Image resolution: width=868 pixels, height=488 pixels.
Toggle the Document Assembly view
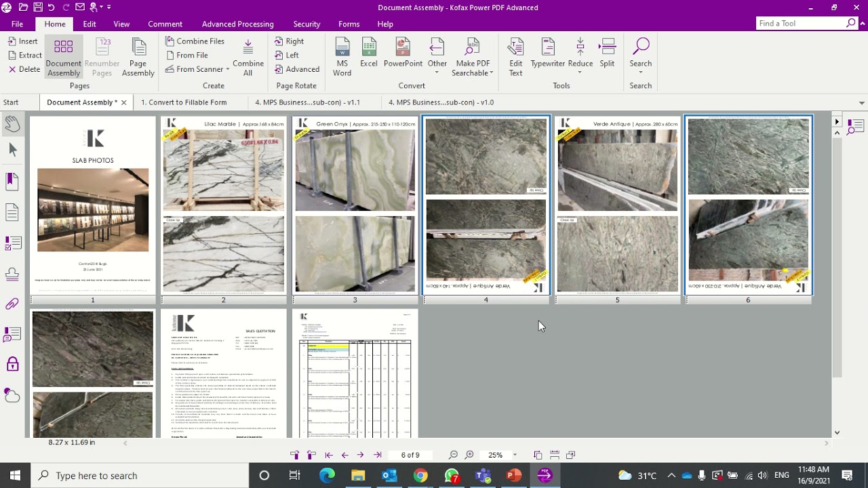(x=64, y=57)
